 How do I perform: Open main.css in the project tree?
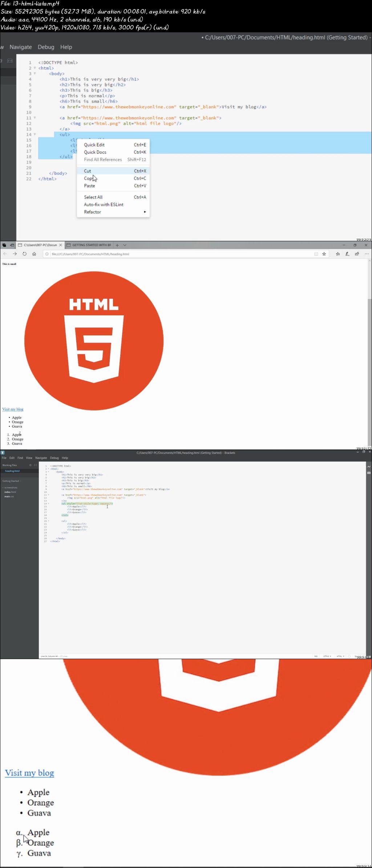(9, 496)
